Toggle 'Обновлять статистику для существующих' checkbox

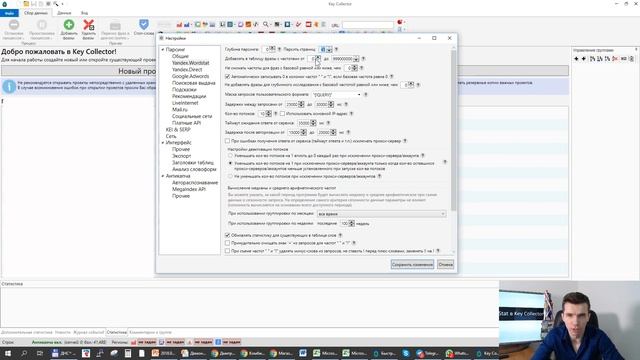click(x=227, y=236)
